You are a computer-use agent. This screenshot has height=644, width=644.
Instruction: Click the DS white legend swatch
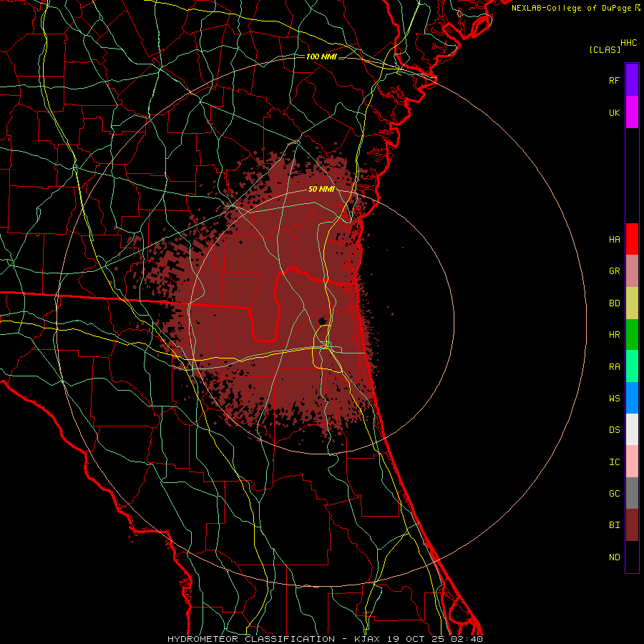click(x=632, y=429)
